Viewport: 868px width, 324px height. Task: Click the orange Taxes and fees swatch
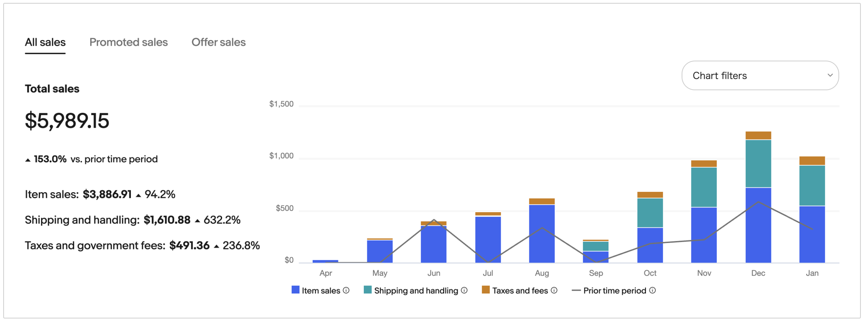coord(486,290)
